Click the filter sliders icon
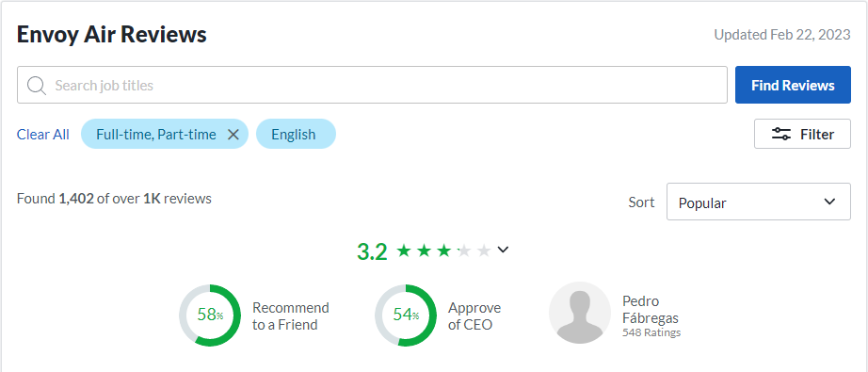This screenshot has width=868, height=372. click(x=781, y=134)
